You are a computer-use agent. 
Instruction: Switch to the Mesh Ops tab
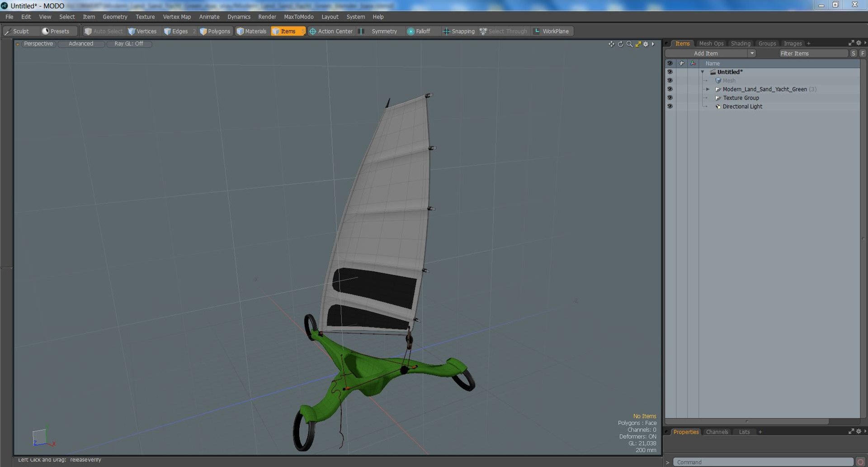tap(711, 43)
